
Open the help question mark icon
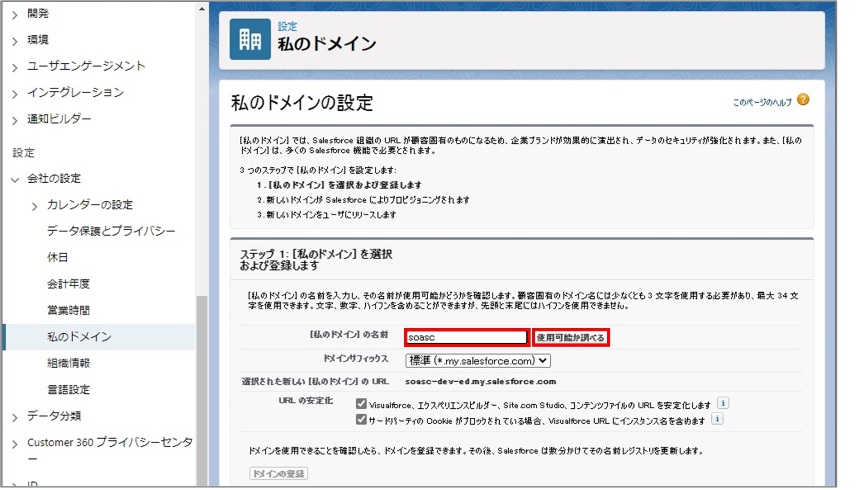tap(803, 100)
